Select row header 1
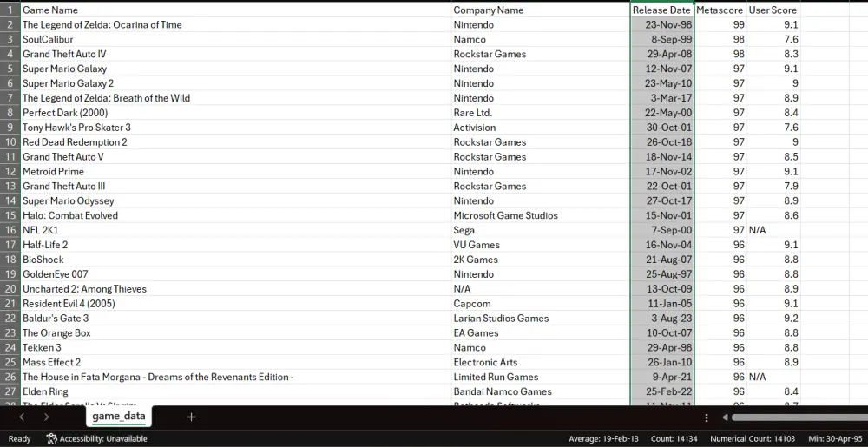Screen dimensions: 868x447 point(10,10)
